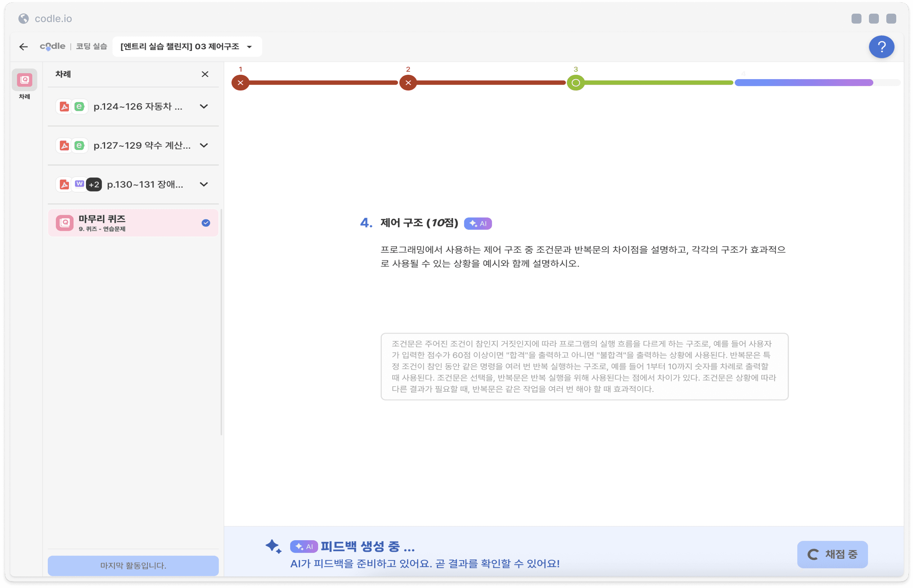Viewport: 913px width, 588px height.
Task: Expand the p.130~131 장애 section
Action: [204, 184]
